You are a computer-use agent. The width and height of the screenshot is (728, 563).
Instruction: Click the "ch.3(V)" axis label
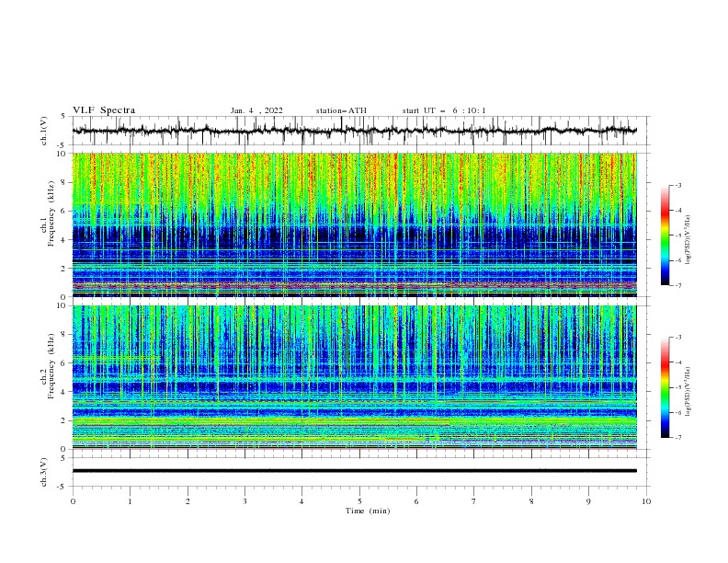(x=44, y=472)
